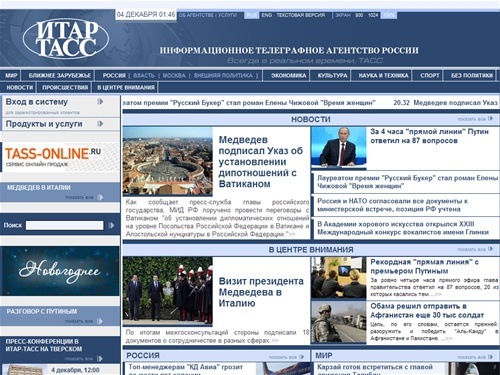The height and width of the screenshot is (375, 500).
Task: Open Медведев в Италии sidebar section
Action: point(39,188)
